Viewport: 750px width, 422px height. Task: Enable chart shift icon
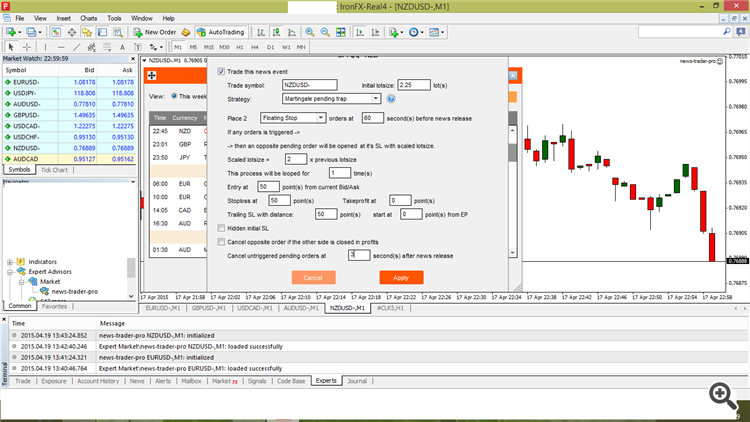click(x=375, y=32)
